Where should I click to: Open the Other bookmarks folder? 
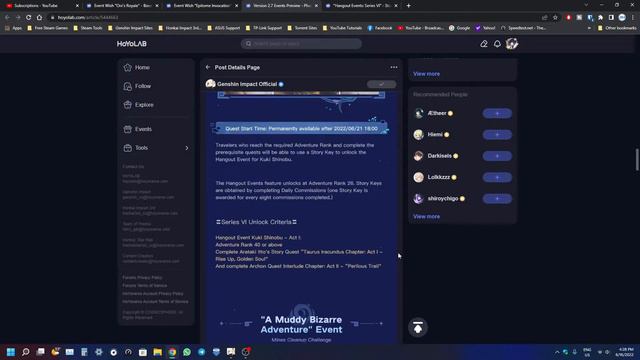[x=616, y=28]
